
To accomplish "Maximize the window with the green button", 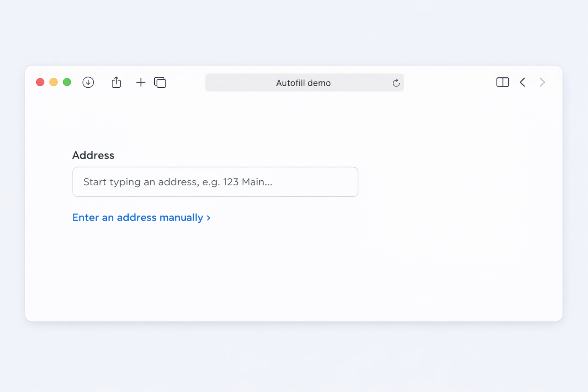I will [67, 82].
